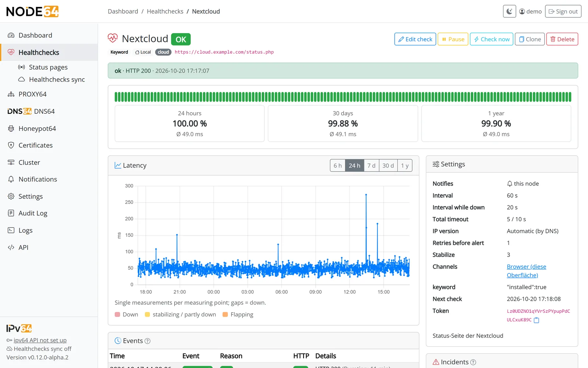Switch latency chart to 7 d

pos(371,166)
